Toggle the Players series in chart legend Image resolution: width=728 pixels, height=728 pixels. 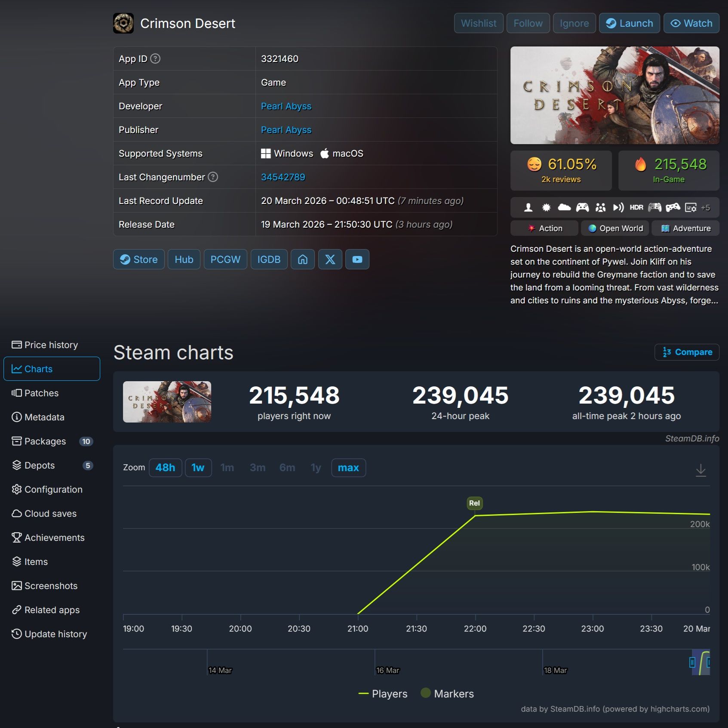click(x=383, y=694)
